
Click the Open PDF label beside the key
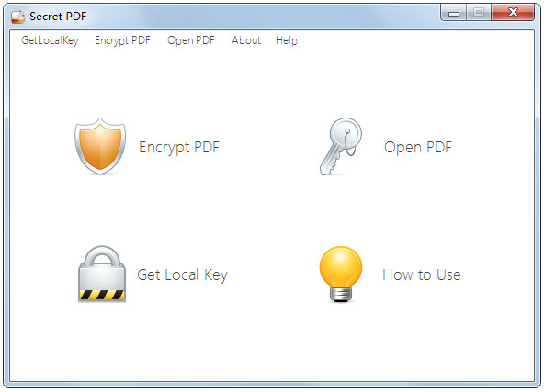coord(418,147)
